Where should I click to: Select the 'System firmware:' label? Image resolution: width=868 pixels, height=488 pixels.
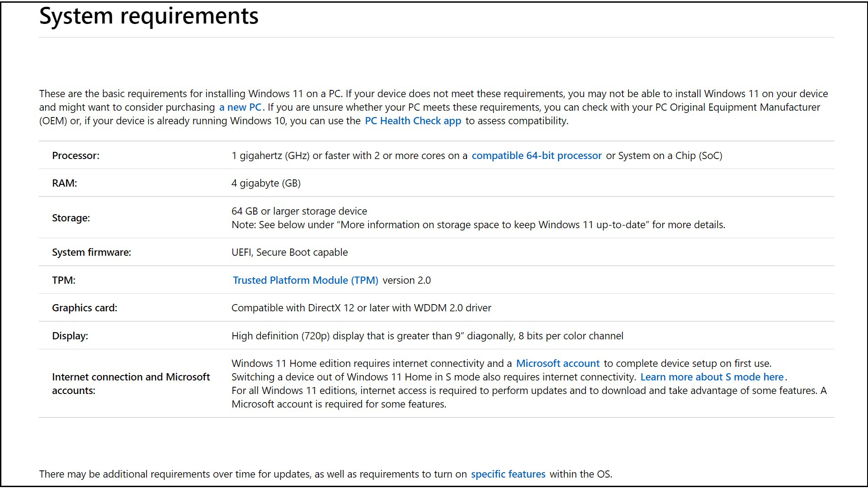pos(91,253)
